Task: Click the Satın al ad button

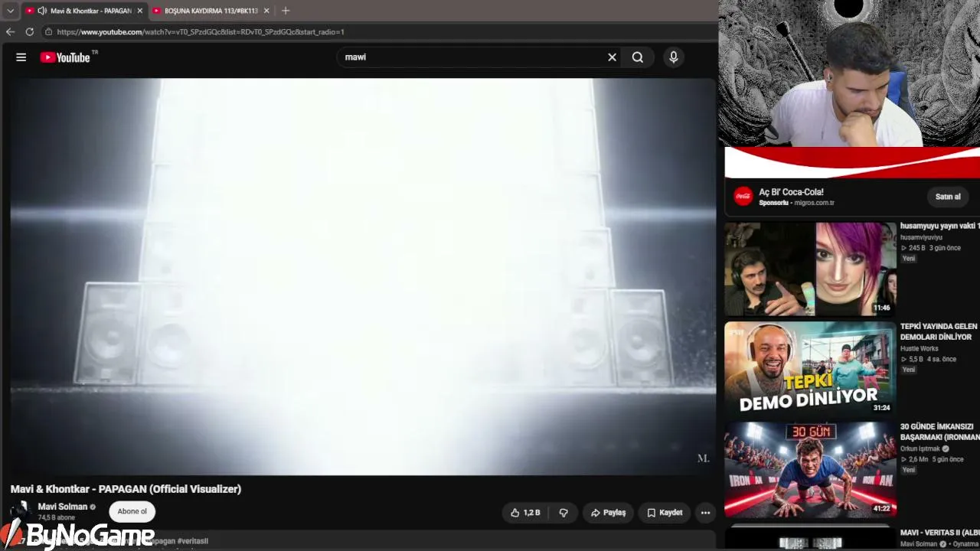Action: pyautogui.click(x=948, y=197)
